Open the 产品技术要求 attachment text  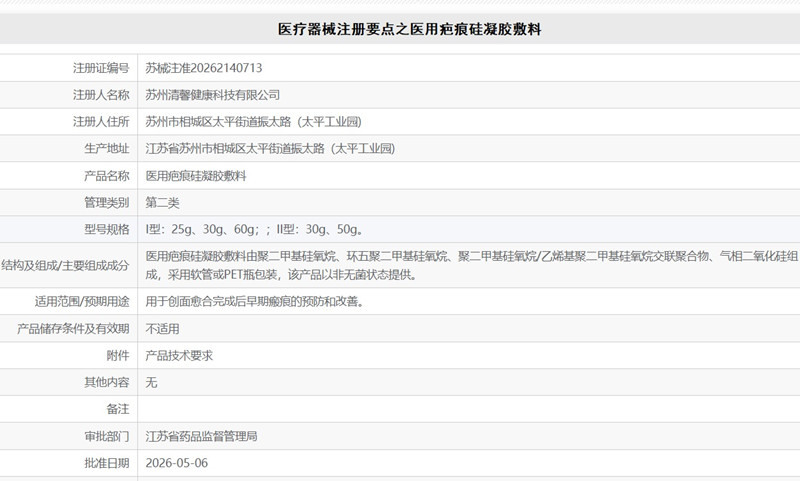(179, 356)
